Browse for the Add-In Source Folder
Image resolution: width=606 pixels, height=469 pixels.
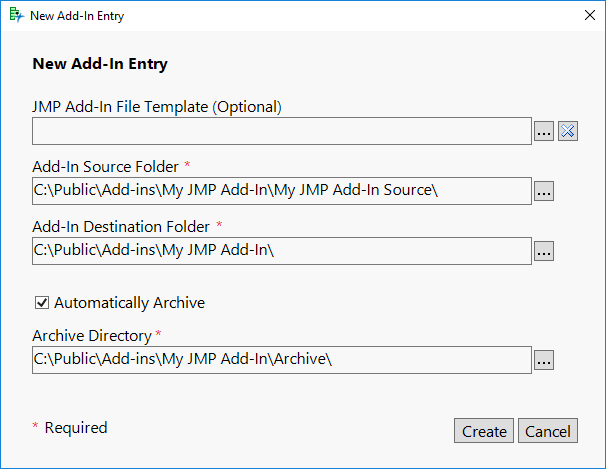point(543,191)
